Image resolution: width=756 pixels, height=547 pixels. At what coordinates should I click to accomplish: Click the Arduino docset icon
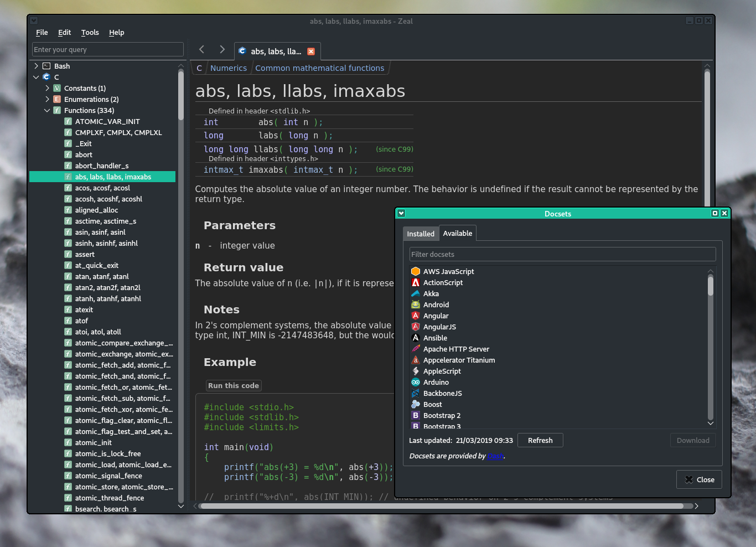coord(416,383)
